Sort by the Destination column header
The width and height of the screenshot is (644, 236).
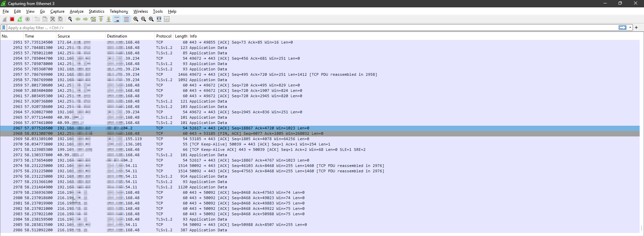coord(130,36)
